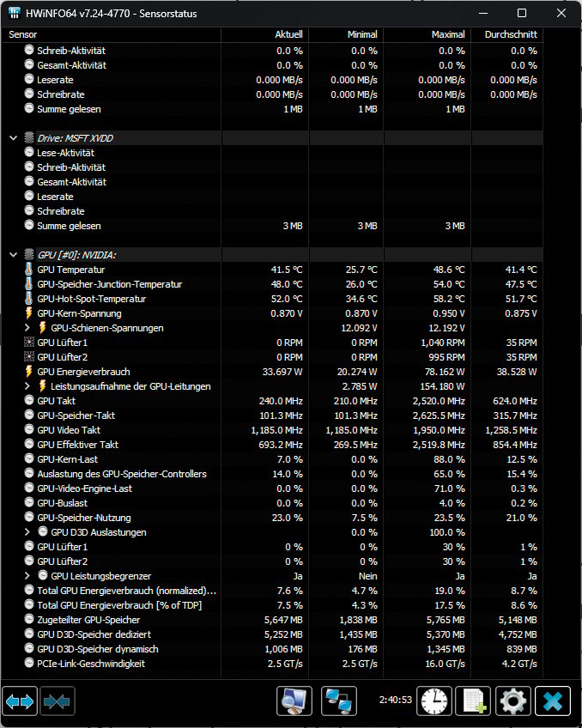582x728 pixels.
Task: Open sensor settings with the gear icon
Action: 513,701
